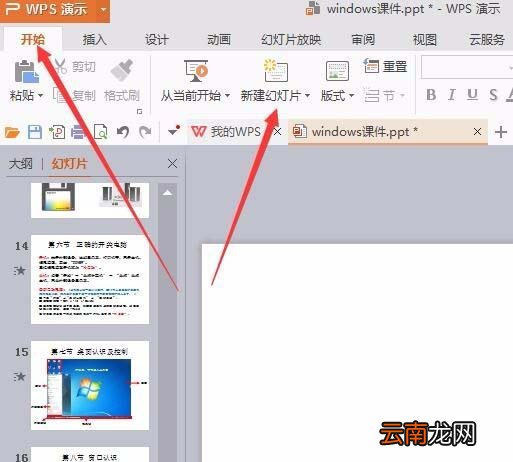This screenshot has width=513, height=462.
Task: Switch to the 设计 (Design) tab
Action: coord(157,40)
